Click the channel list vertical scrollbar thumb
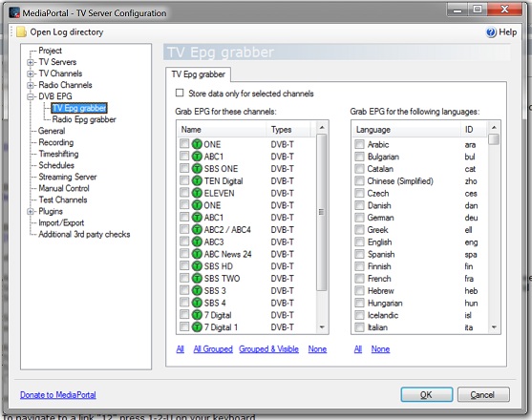 pyautogui.click(x=322, y=212)
